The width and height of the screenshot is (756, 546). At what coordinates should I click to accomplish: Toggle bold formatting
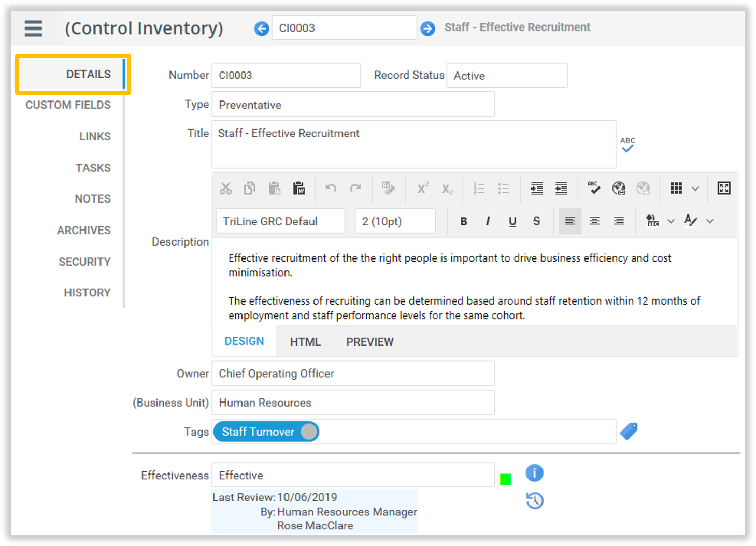pyautogui.click(x=464, y=221)
